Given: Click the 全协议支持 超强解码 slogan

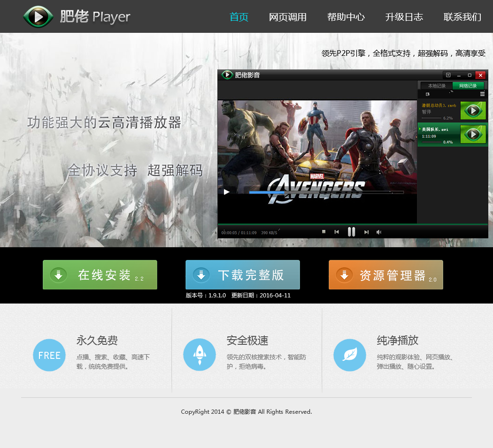Looking at the screenshot, I should (135, 171).
